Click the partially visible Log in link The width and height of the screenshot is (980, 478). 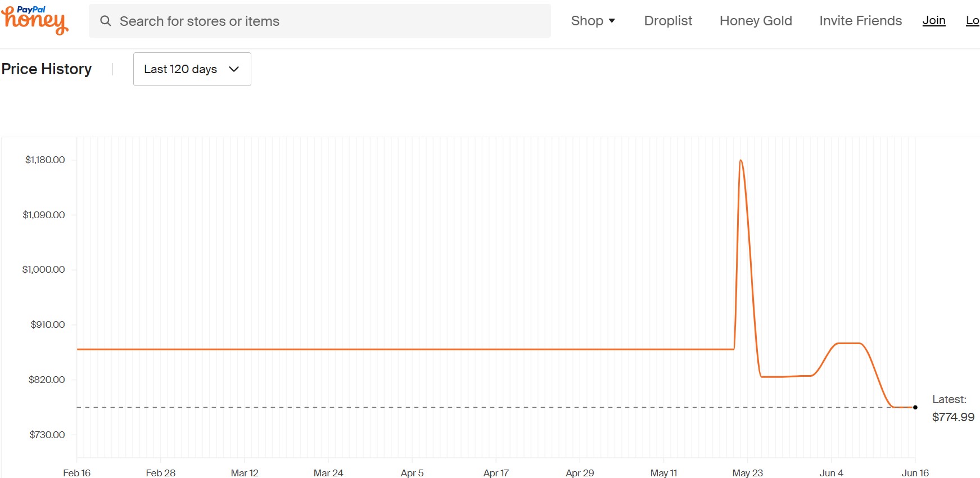pyautogui.click(x=973, y=21)
